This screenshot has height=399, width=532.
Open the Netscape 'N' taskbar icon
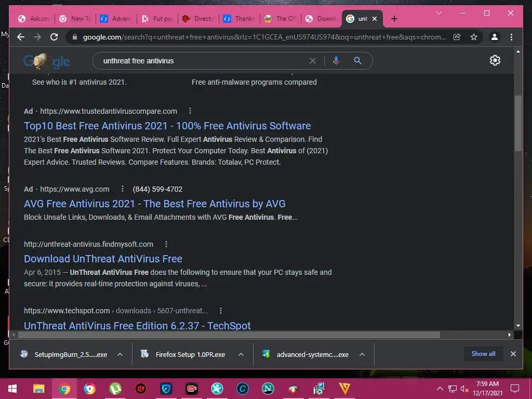[x=268, y=389]
